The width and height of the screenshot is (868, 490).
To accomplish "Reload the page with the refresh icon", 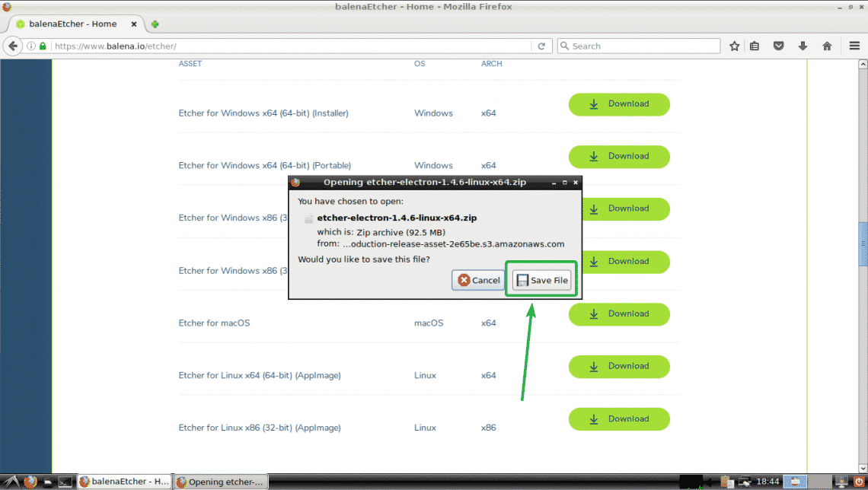I will tap(541, 46).
